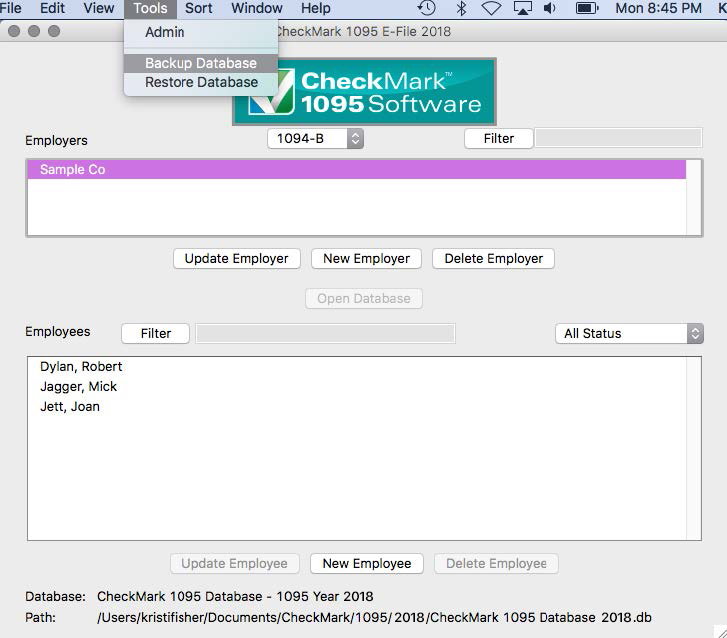Click the Employers Filter button
This screenshot has height=638, width=727.
[x=499, y=139]
